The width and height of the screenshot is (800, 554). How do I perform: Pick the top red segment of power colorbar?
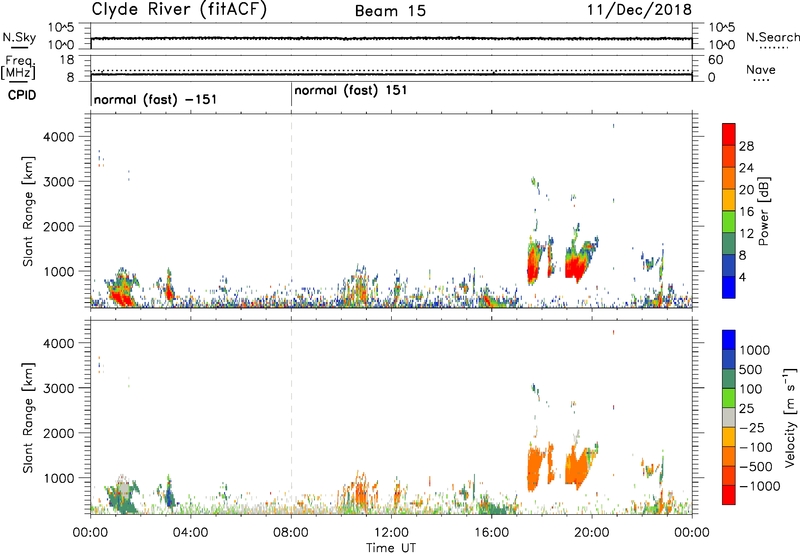[729, 135]
